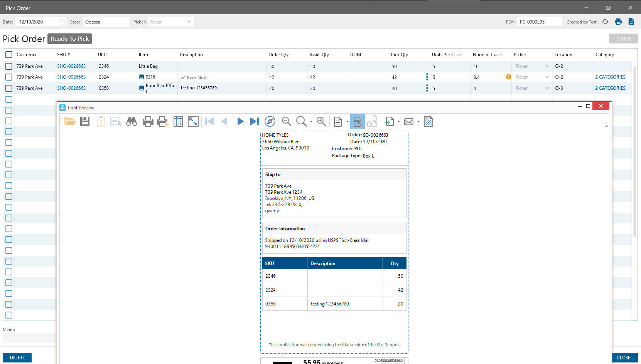Open the compass navigation pane icon
641x364 pixels.
point(270,122)
